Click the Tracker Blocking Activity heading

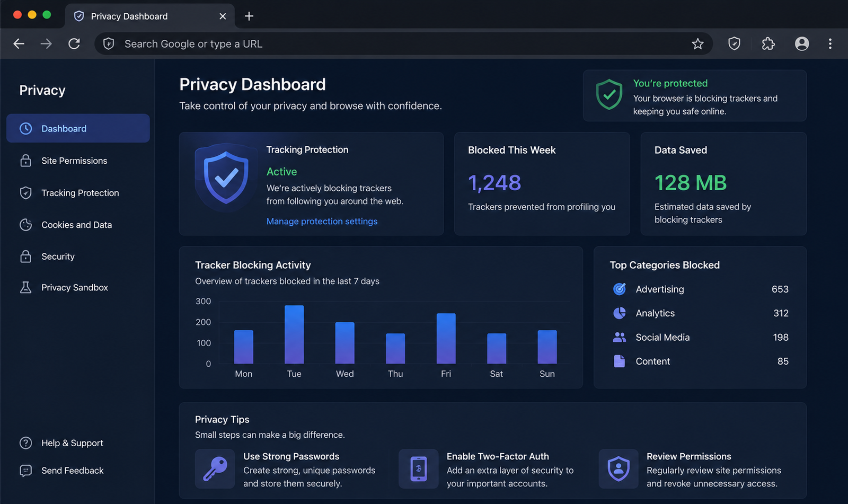click(253, 265)
